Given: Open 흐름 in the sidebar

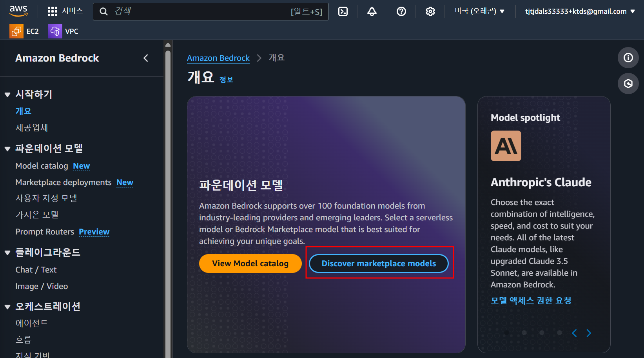Looking at the screenshot, I should 24,340.
